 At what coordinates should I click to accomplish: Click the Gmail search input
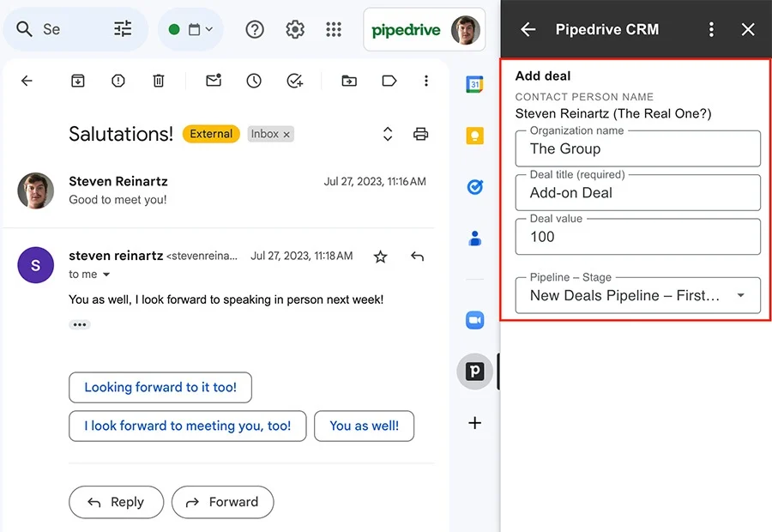(51, 29)
